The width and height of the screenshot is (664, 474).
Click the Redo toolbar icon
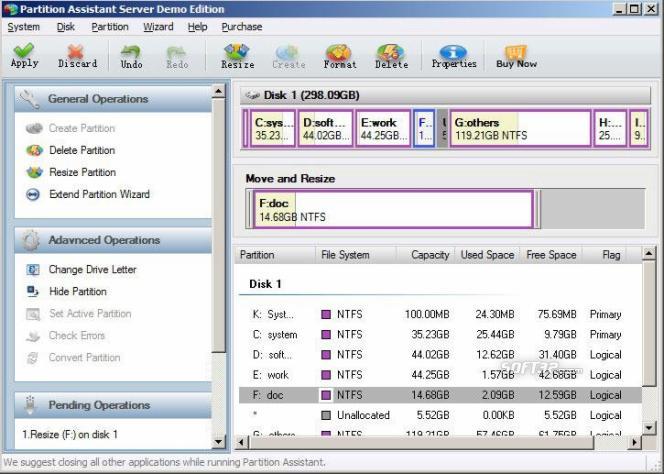(176, 52)
